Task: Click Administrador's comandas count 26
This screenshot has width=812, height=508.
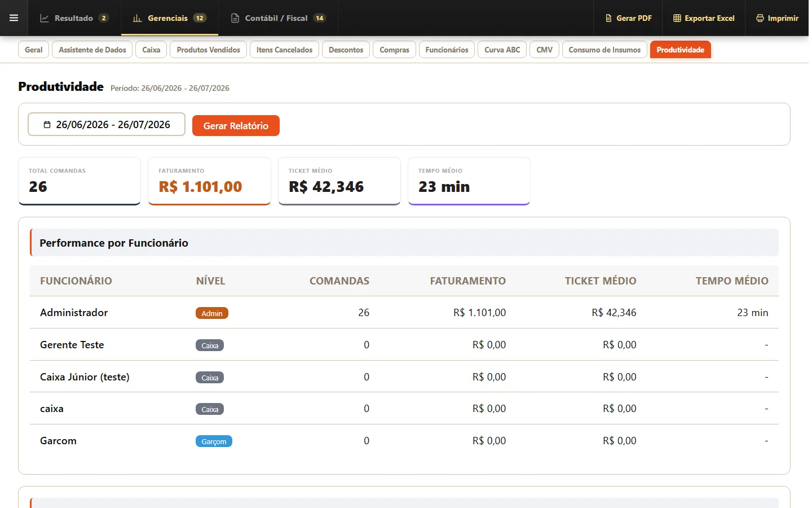Action: [364, 313]
